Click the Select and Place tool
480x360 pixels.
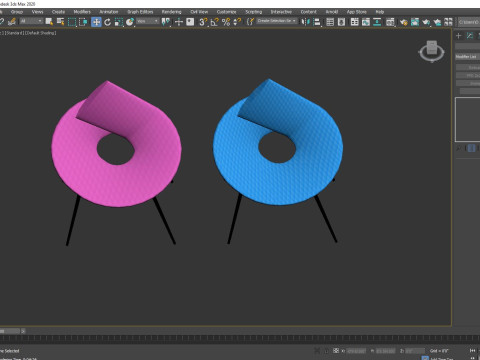pos(130,22)
